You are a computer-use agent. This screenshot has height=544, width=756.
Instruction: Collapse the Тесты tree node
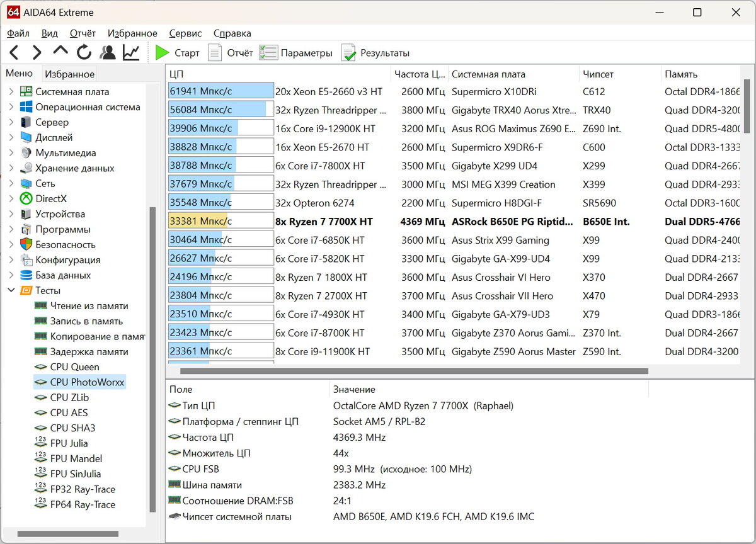(x=11, y=290)
